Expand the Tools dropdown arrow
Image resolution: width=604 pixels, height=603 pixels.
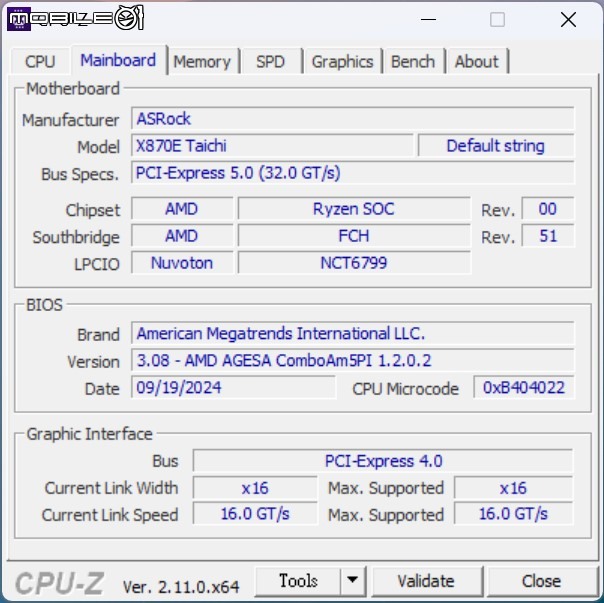tap(352, 581)
